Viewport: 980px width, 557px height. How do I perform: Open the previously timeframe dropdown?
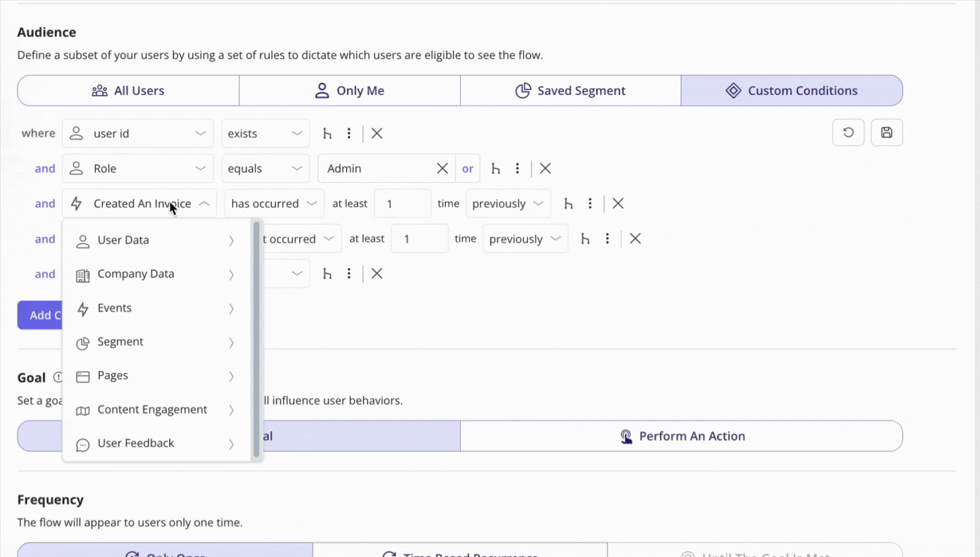(507, 203)
